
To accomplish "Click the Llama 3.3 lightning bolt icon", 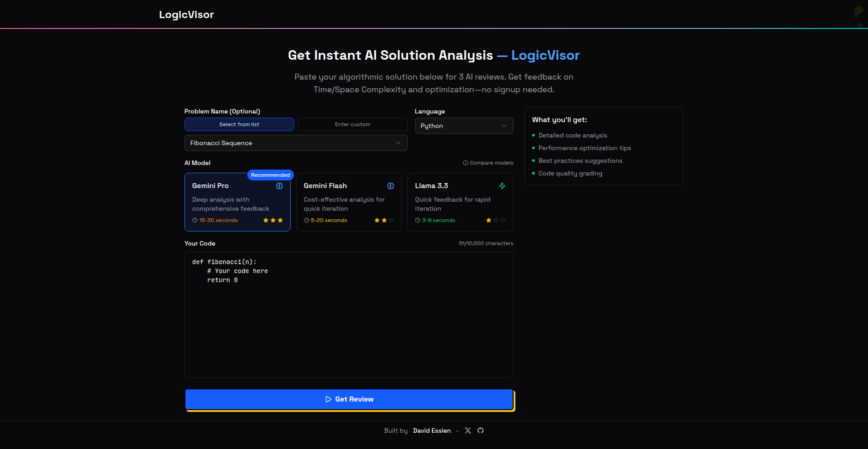I will [502, 186].
